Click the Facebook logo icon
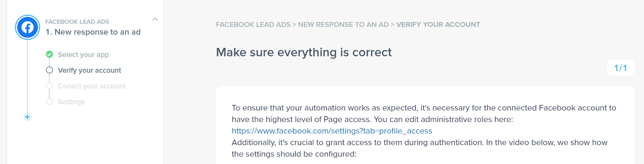 27,27
